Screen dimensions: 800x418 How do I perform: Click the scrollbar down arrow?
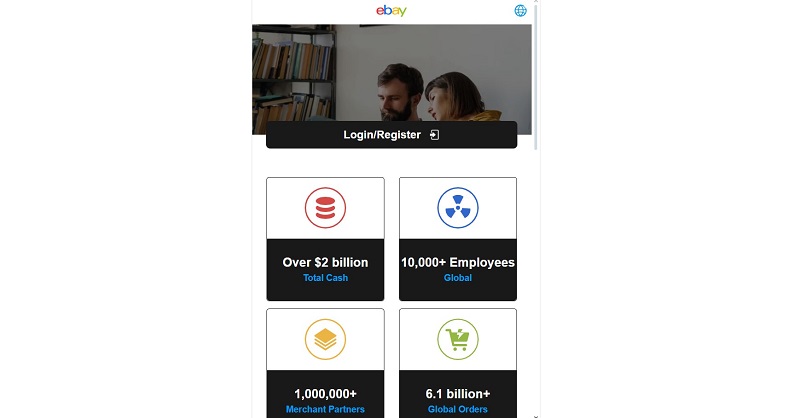pyautogui.click(x=535, y=416)
